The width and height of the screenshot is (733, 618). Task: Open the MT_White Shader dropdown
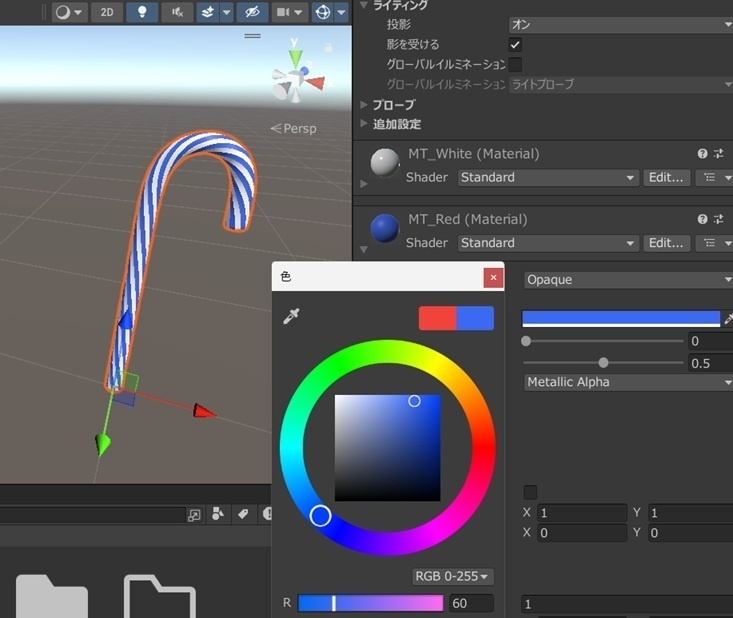click(548, 178)
